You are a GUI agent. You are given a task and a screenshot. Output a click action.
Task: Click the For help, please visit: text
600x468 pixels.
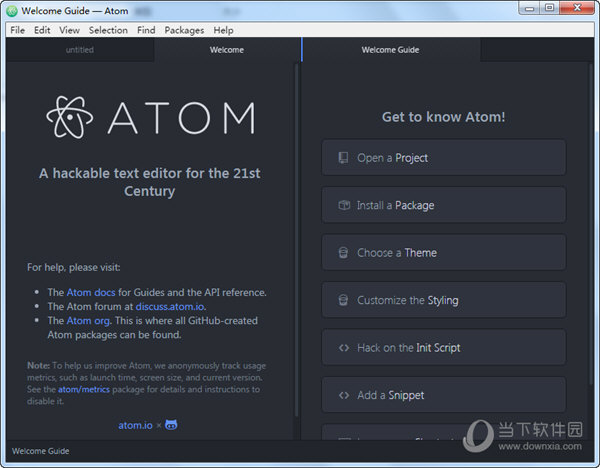[x=73, y=267]
